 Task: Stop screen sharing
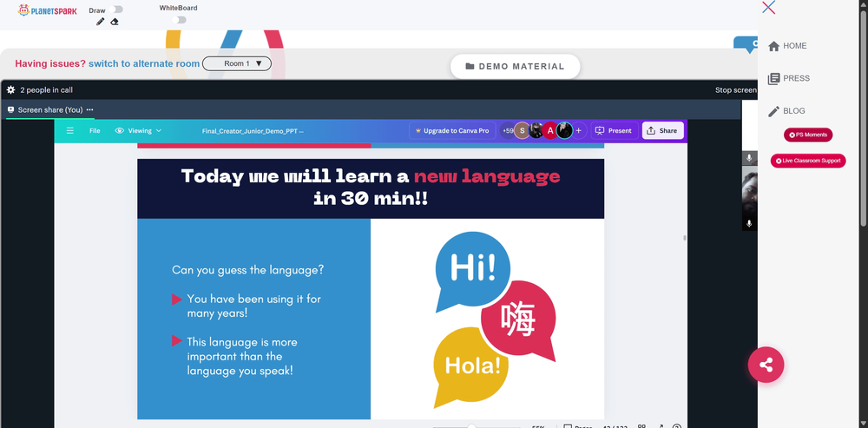(736, 89)
